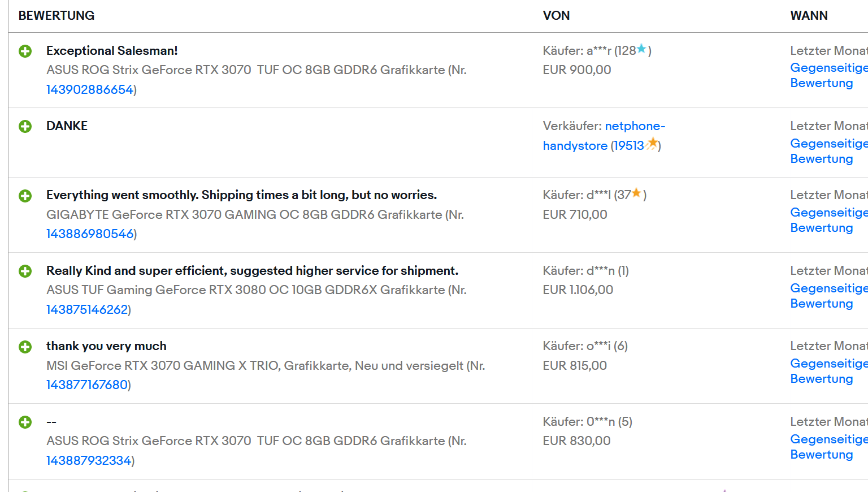
Task: Open Gegenseitige Bewertung for EUR 1.106,00 purchase
Action: coord(829,296)
